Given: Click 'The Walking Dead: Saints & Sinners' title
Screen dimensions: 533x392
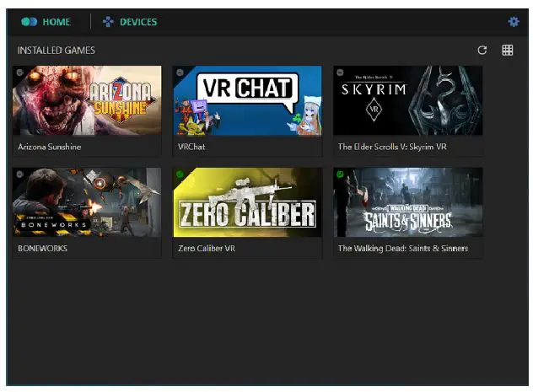Looking at the screenshot, I should coord(403,249).
